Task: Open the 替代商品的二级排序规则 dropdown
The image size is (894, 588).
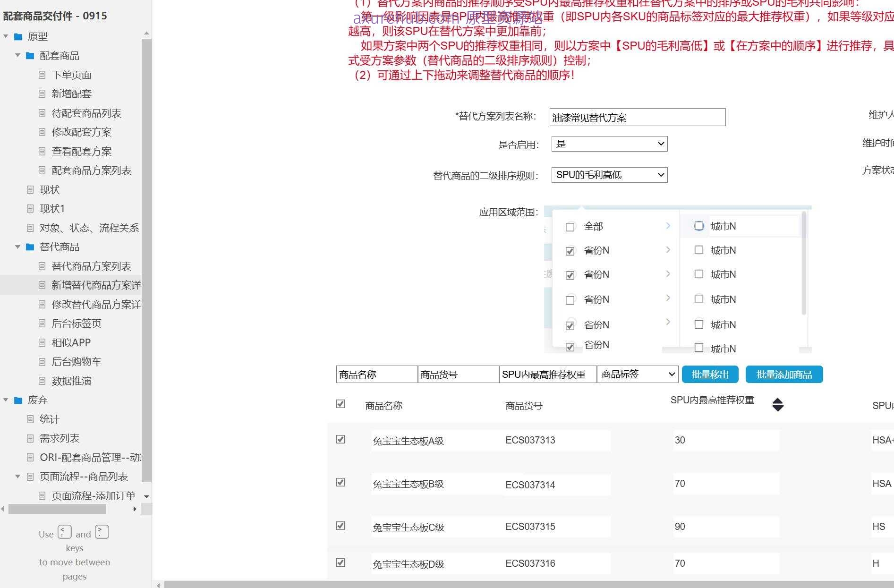Action: 609,175
